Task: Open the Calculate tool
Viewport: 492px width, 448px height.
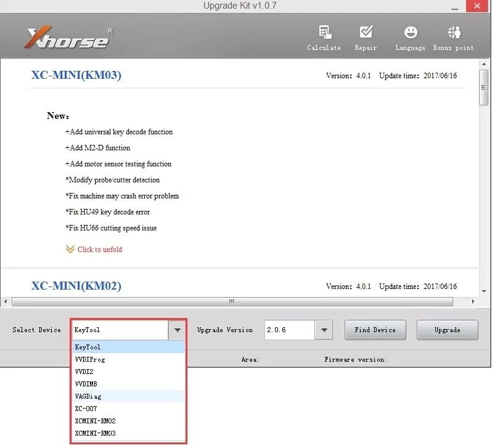Action: tap(324, 38)
